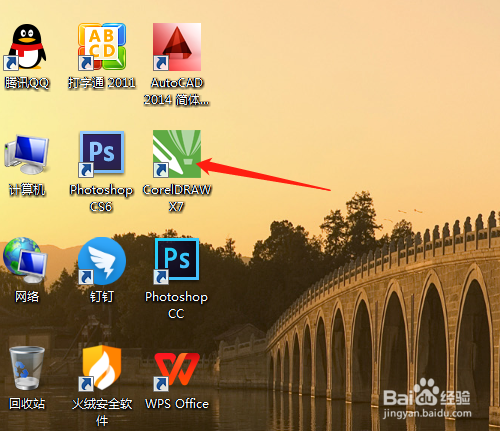Click the 计算机 label text
Screen dimensions: 500x431
tap(27, 190)
